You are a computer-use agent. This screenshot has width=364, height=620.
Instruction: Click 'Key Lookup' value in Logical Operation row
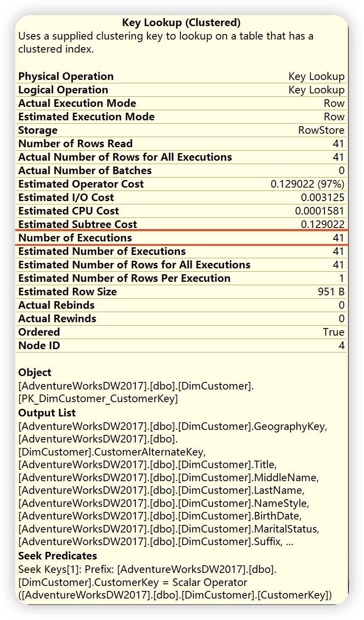tap(317, 90)
